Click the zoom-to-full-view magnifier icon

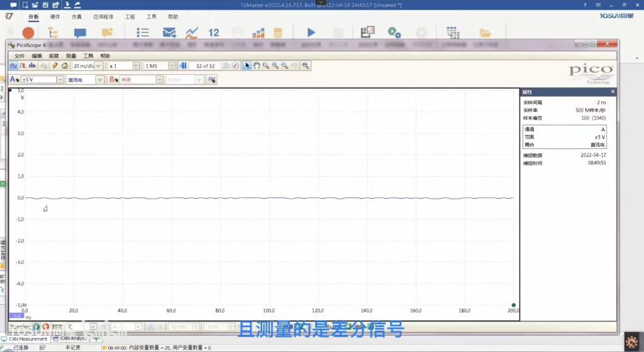[x=306, y=65]
